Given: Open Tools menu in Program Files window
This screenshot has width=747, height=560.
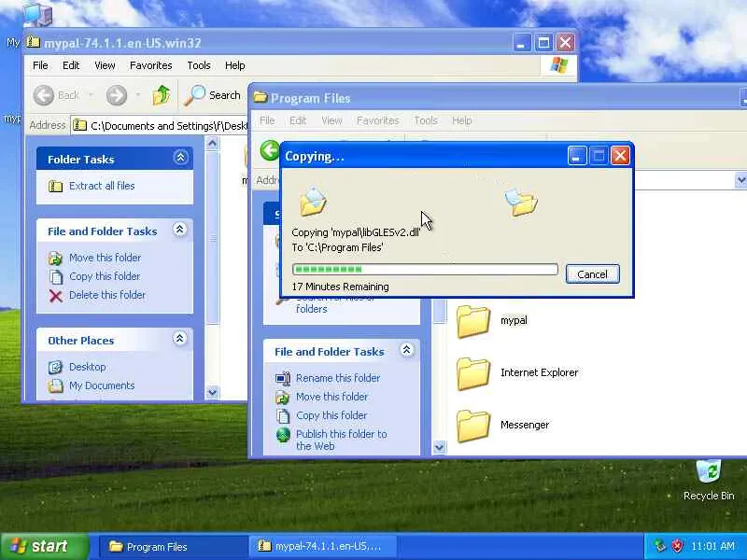Looking at the screenshot, I should click(426, 120).
